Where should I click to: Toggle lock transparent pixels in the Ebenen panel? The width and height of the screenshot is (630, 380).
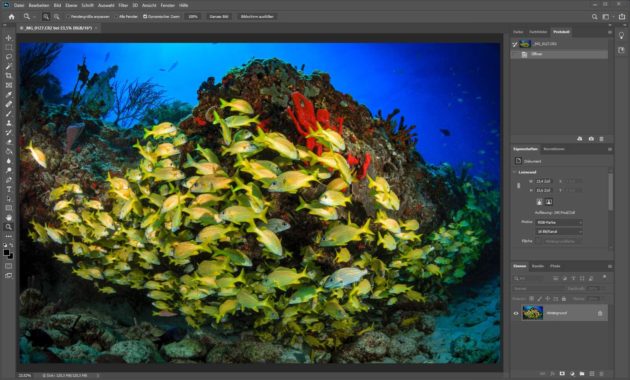tap(531, 299)
